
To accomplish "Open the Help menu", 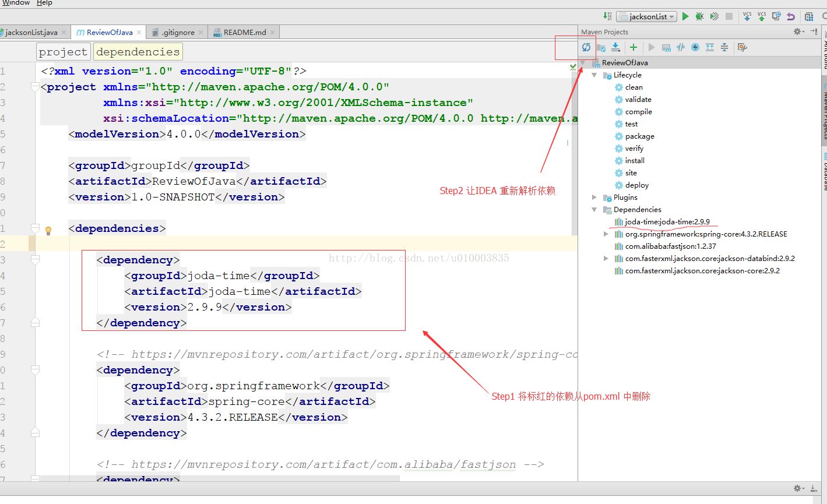I will click(x=44, y=3).
